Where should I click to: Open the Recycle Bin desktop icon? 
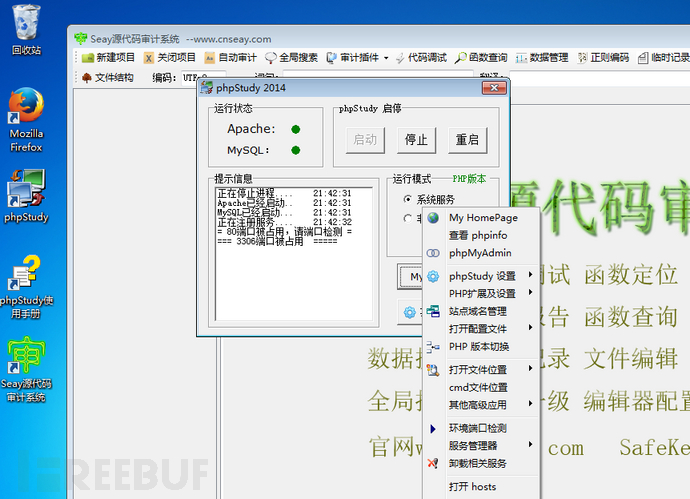[26, 29]
